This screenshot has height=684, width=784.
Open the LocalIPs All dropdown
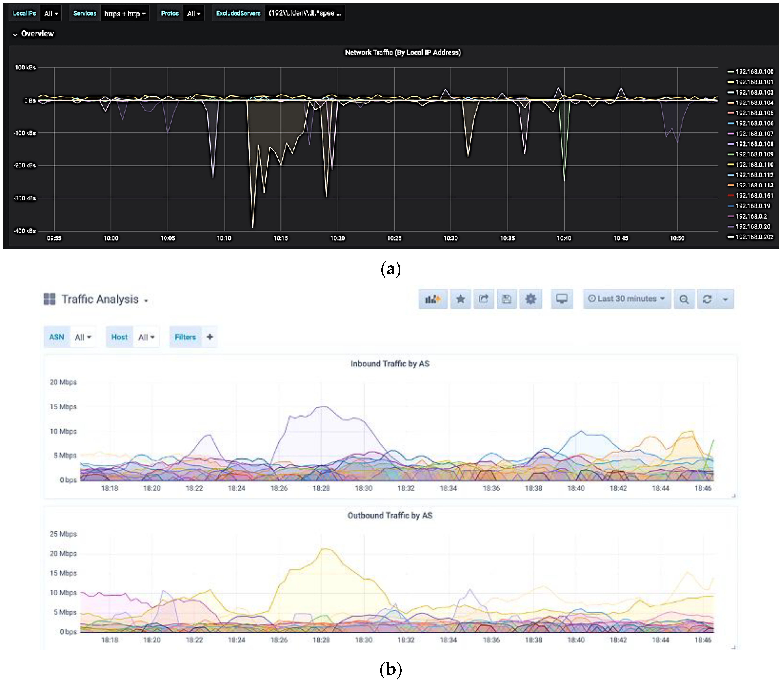coord(51,14)
